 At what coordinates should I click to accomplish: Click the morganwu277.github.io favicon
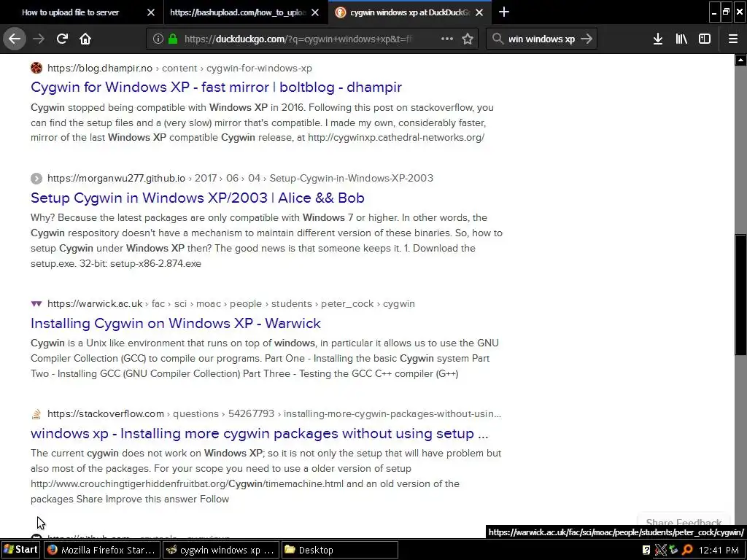click(x=36, y=179)
